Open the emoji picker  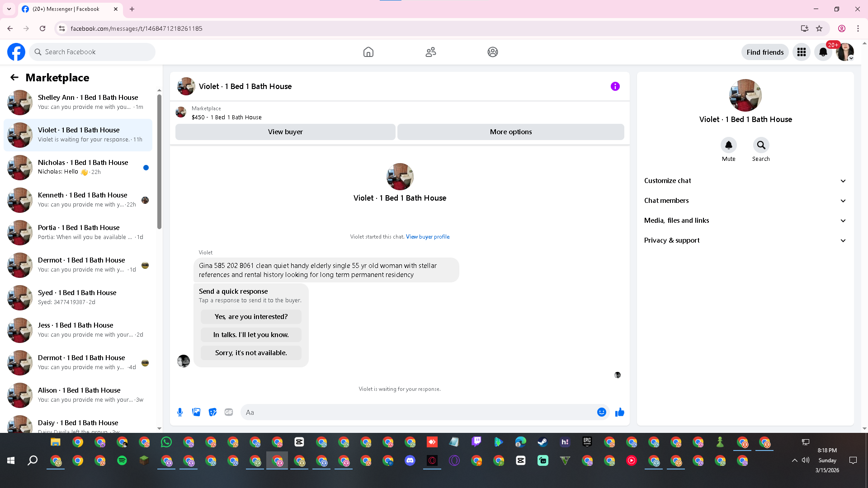pyautogui.click(x=602, y=412)
